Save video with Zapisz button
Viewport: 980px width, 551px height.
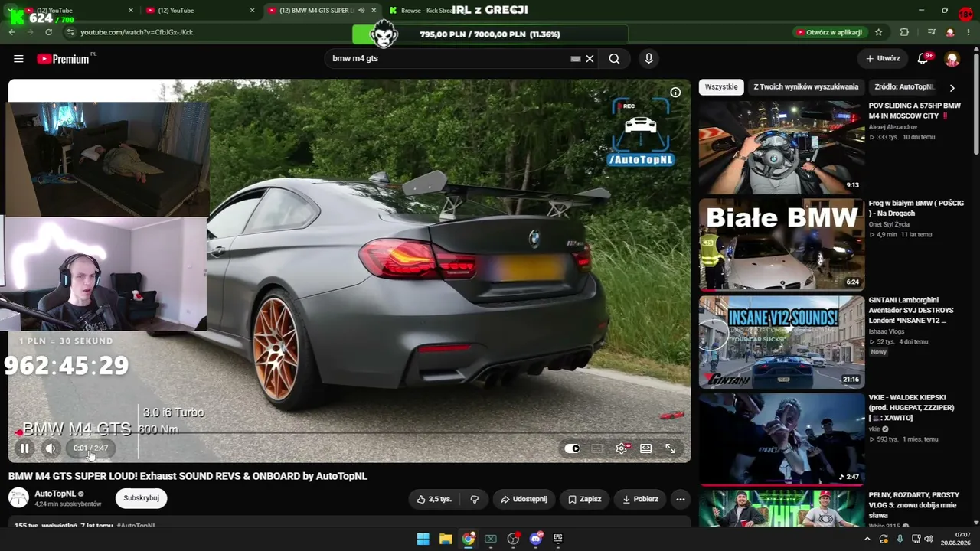pyautogui.click(x=584, y=499)
